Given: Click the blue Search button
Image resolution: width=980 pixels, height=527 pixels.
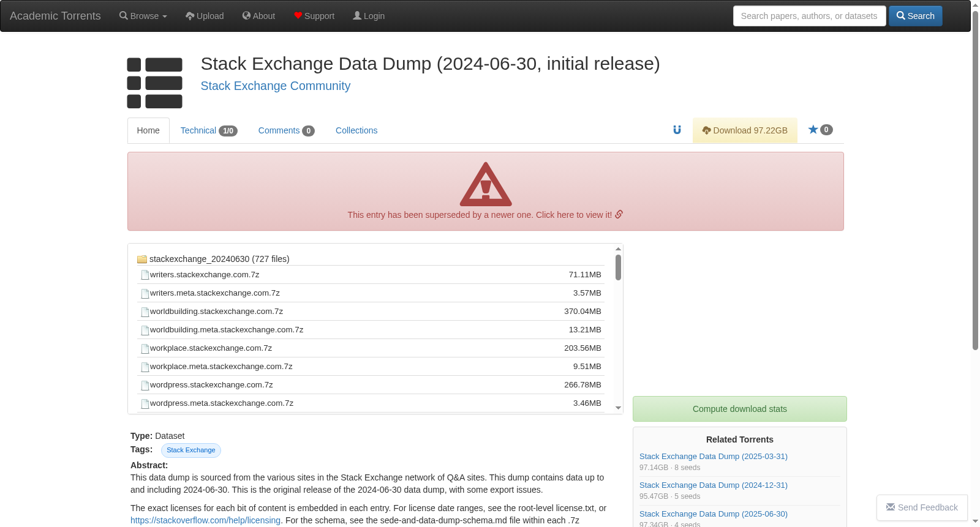Looking at the screenshot, I should click(916, 16).
